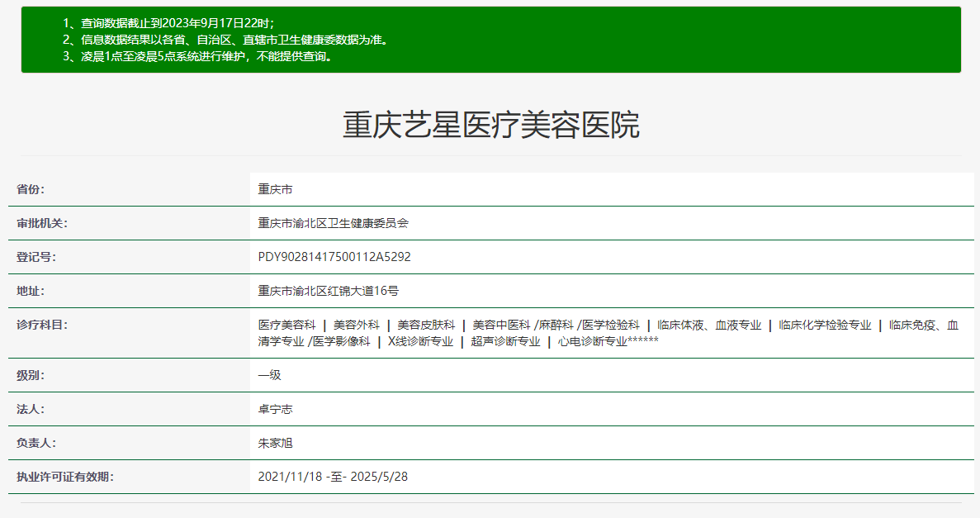
Task: Select the level value 一级
Action: 269,375
